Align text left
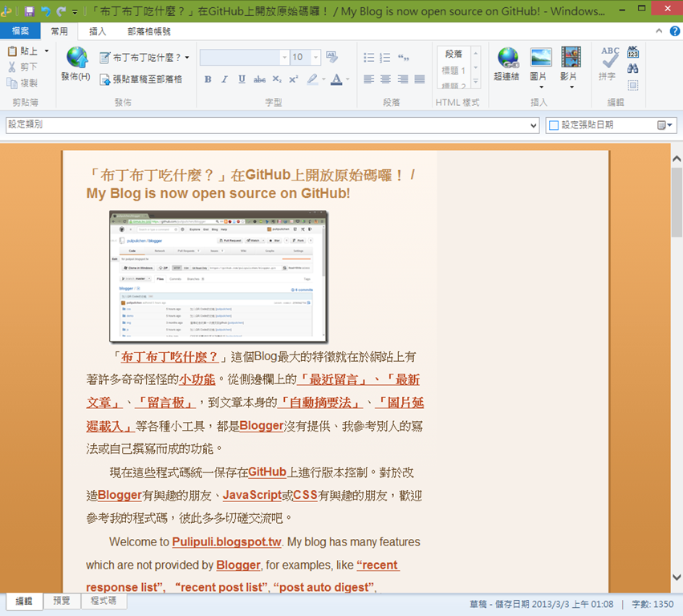The height and width of the screenshot is (616, 683). click(368, 79)
